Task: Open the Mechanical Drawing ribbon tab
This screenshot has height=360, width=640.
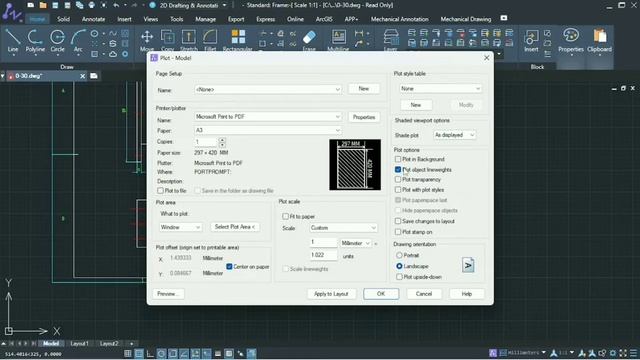Action: [x=466, y=19]
